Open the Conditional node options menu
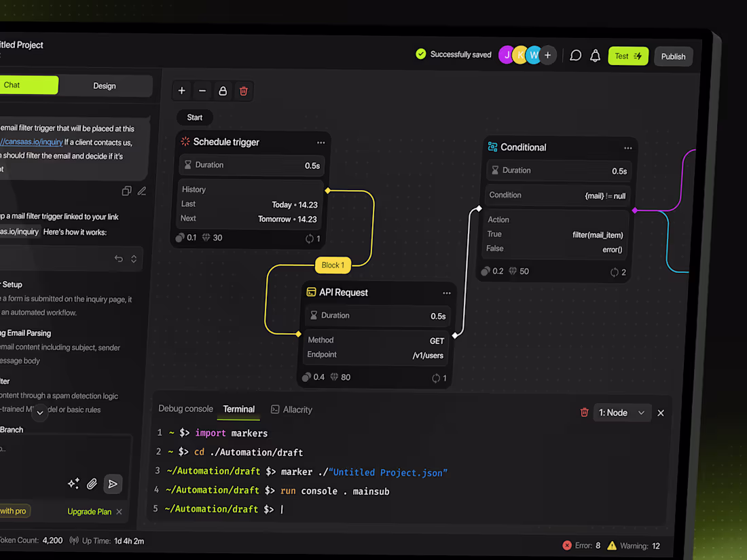This screenshot has height=560, width=747. point(627,147)
